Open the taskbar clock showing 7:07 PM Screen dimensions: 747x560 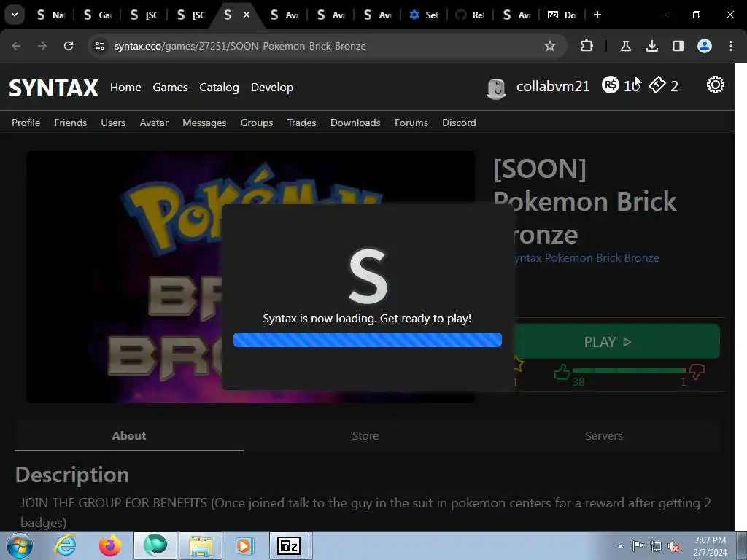[x=710, y=546]
